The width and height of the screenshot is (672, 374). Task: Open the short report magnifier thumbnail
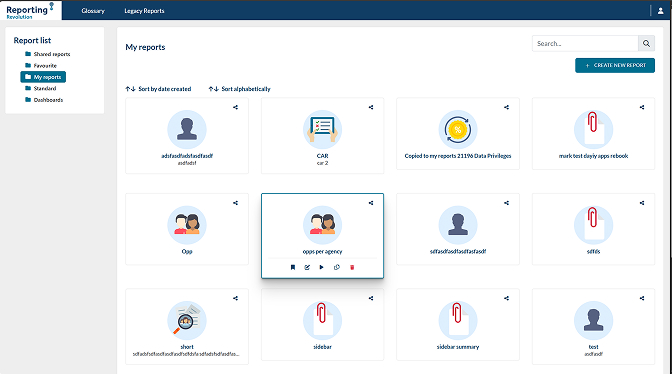187,320
